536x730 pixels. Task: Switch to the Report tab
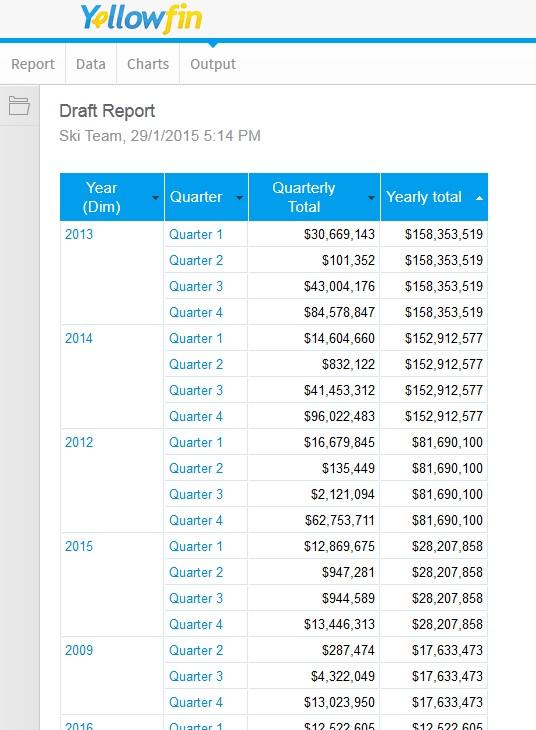click(x=33, y=64)
